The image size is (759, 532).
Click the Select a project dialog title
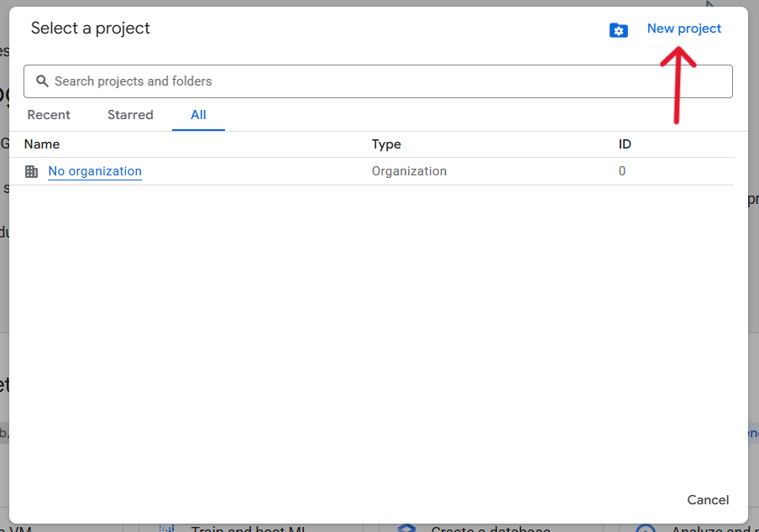point(91,29)
